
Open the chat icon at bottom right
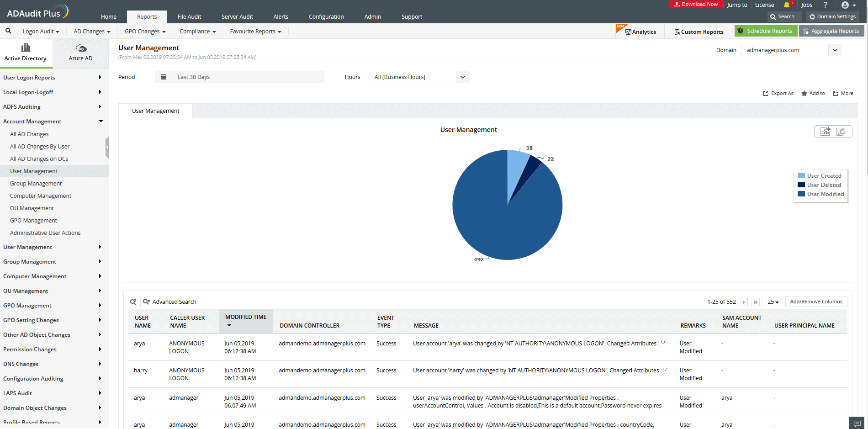[x=857, y=423]
